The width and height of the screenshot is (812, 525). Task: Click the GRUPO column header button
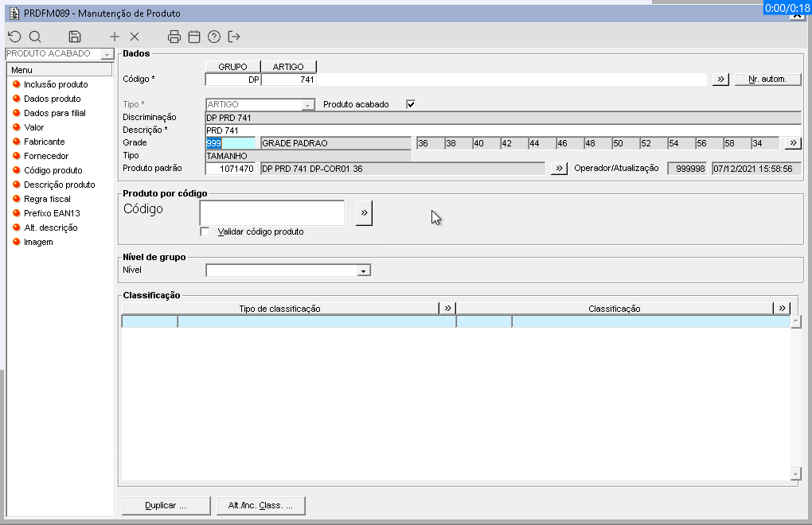click(x=232, y=67)
